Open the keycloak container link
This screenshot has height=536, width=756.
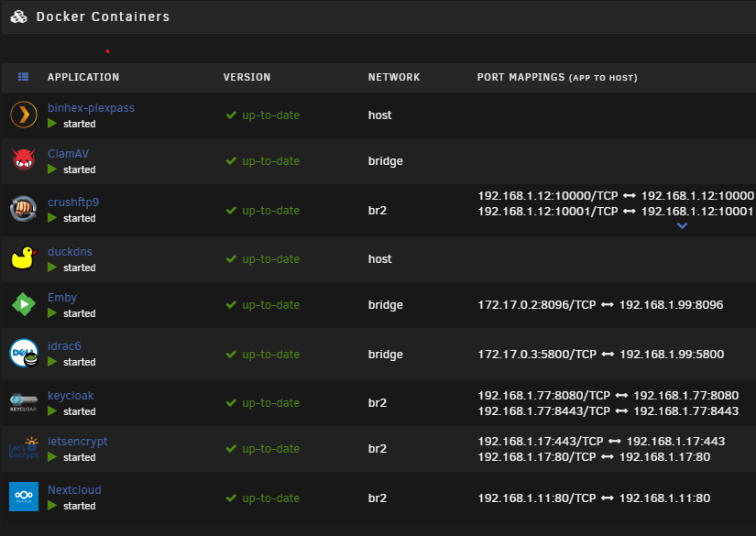(x=71, y=396)
